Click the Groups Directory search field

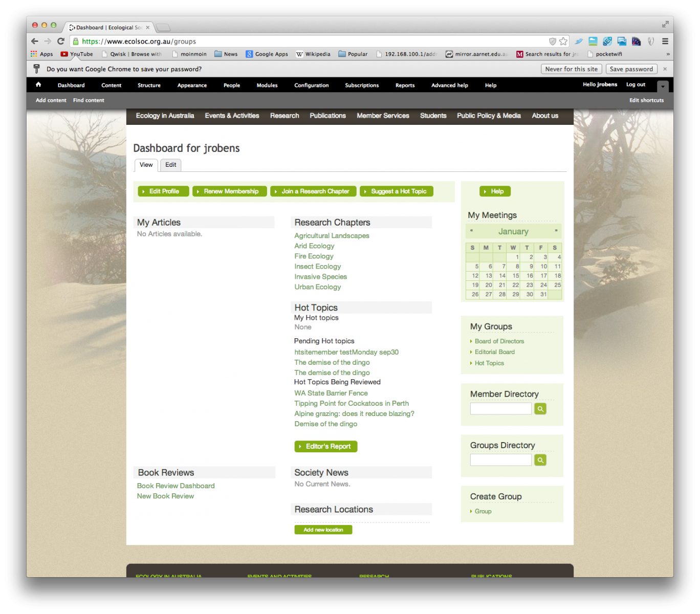click(x=501, y=460)
